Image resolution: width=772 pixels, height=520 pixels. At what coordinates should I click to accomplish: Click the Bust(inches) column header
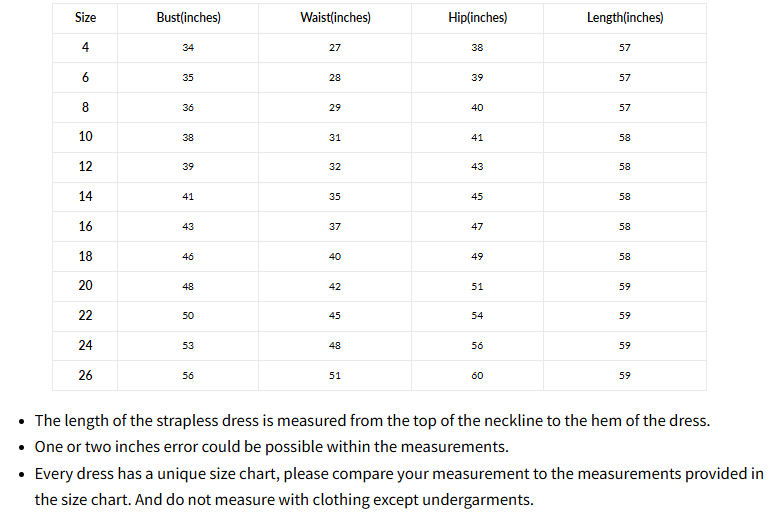click(188, 18)
